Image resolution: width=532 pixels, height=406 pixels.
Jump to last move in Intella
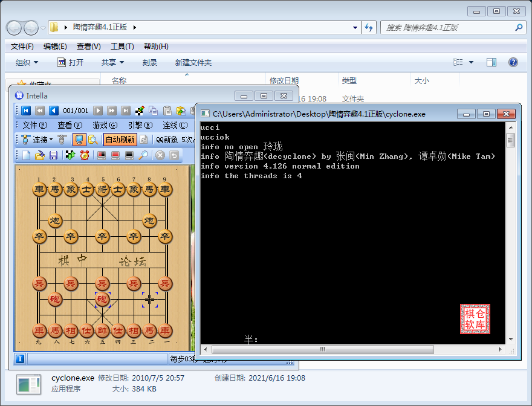126,111
